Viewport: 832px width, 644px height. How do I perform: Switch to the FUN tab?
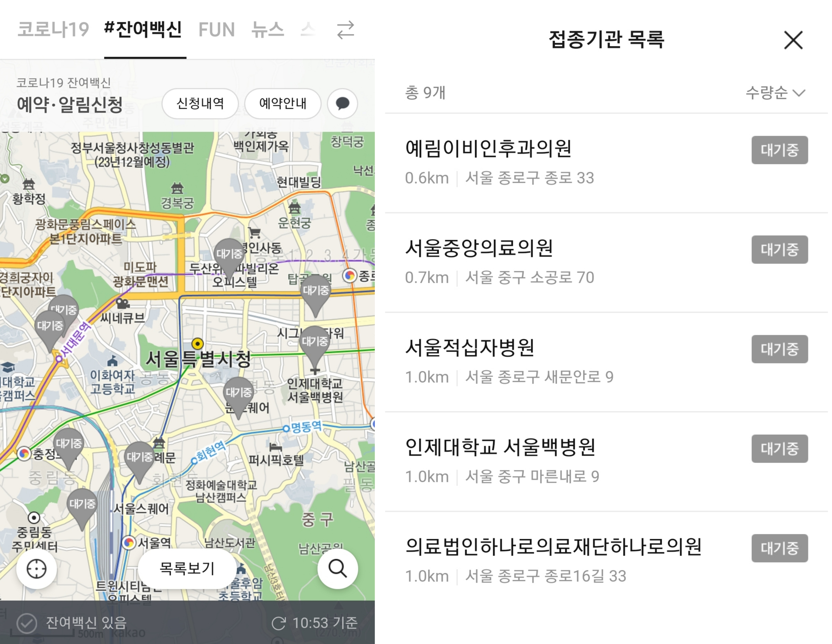[217, 30]
